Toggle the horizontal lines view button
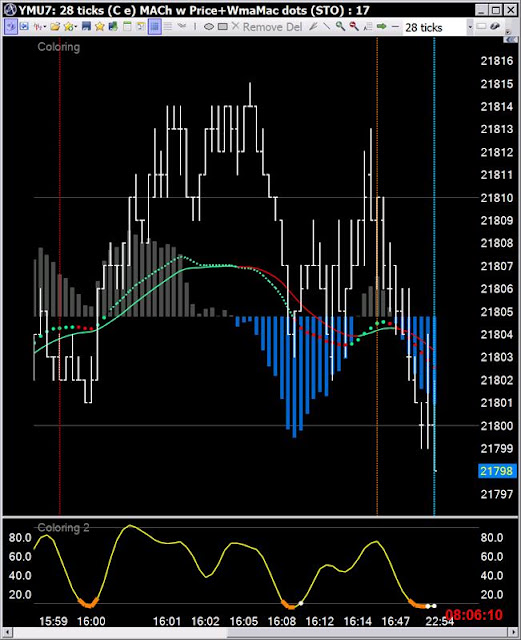 (168, 27)
